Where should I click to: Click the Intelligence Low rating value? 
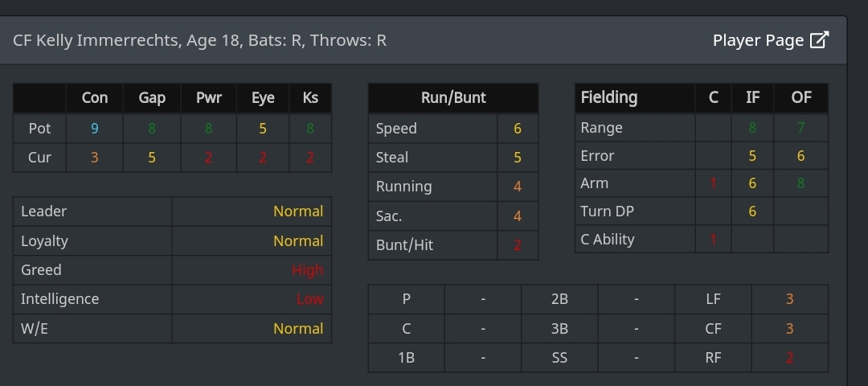309,299
